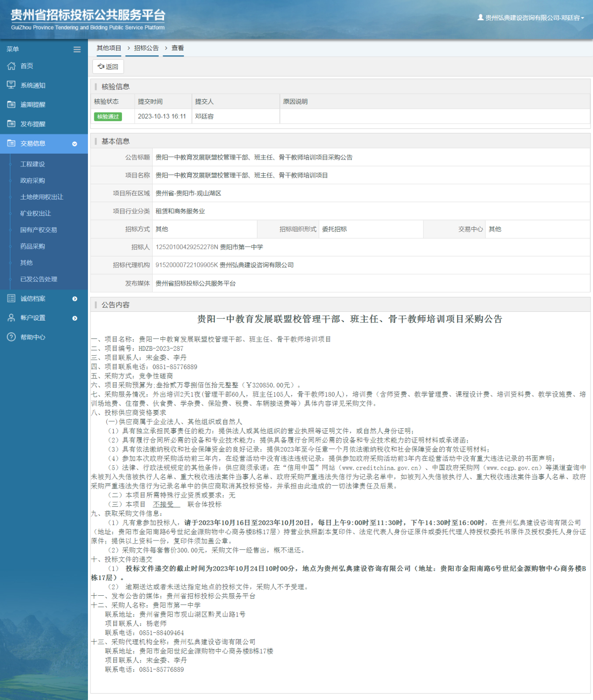The width and height of the screenshot is (593, 700).
Task: Open the 帮助中心 help question icon
Action: click(x=11, y=337)
